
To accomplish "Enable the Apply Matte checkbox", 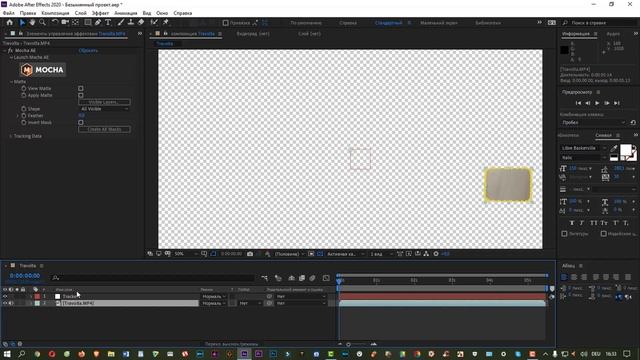I will coord(81,95).
